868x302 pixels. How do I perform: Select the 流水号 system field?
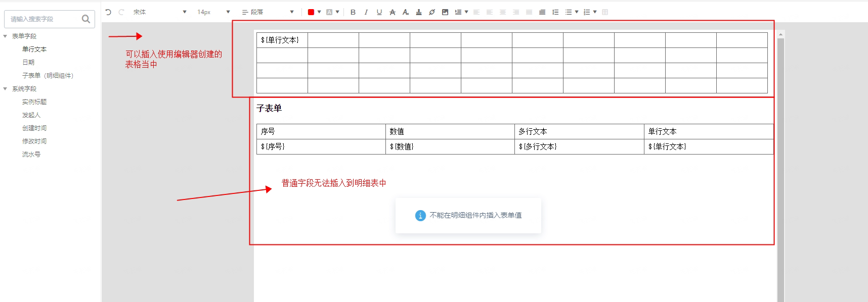[x=31, y=155]
